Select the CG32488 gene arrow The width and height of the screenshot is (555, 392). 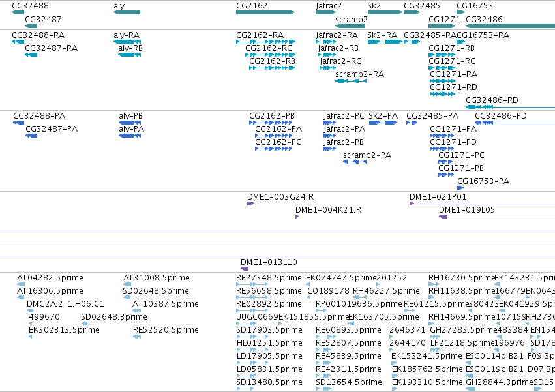(18, 12)
